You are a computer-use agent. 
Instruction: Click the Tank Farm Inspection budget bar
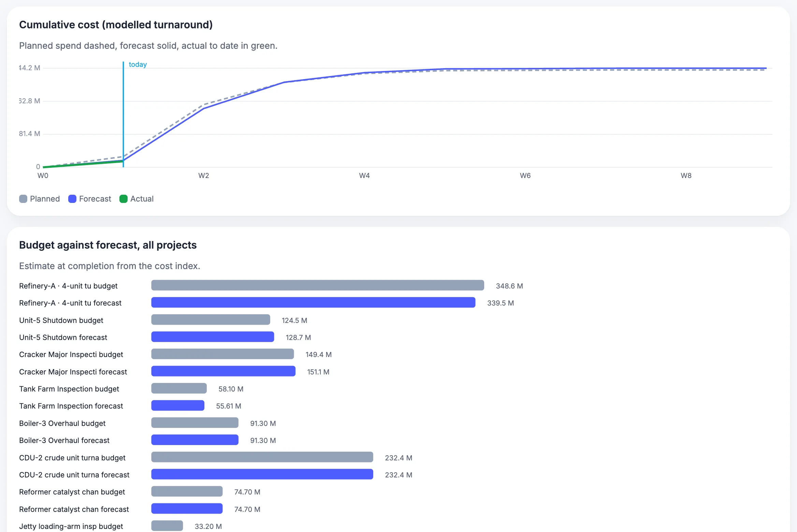point(179,388)
